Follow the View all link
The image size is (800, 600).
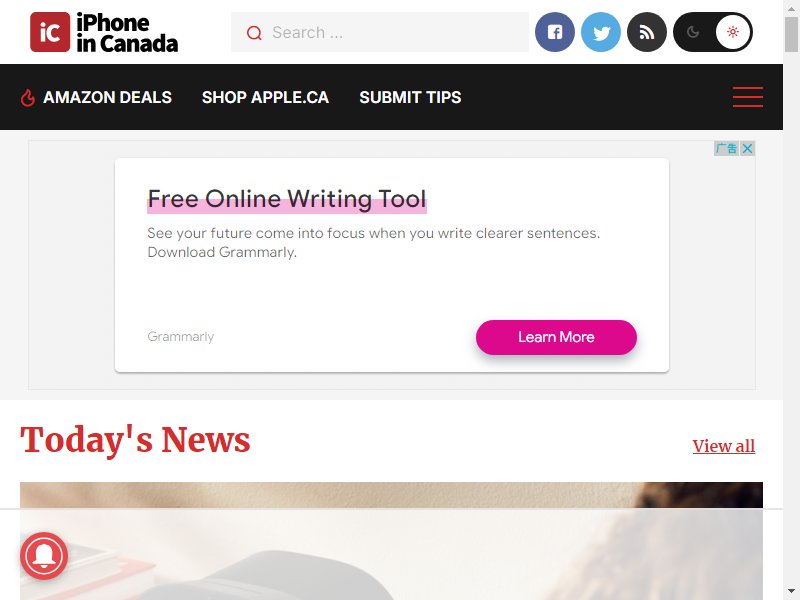[x=723, y=446]
